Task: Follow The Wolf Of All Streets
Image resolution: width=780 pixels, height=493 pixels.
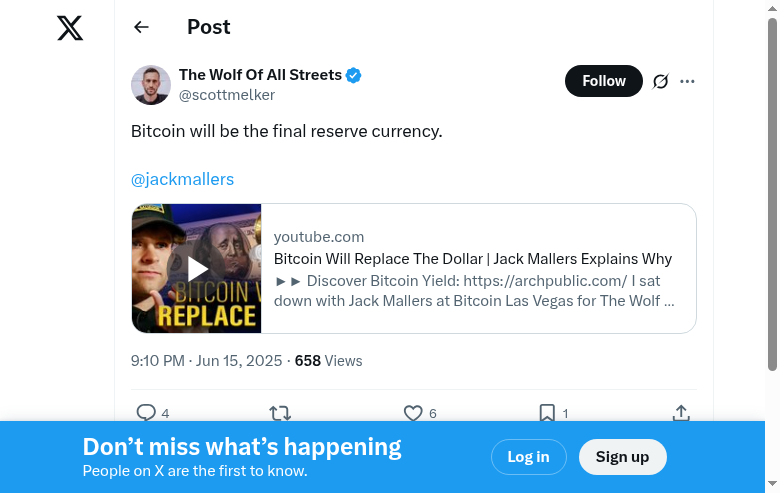Action: (604, 81)
